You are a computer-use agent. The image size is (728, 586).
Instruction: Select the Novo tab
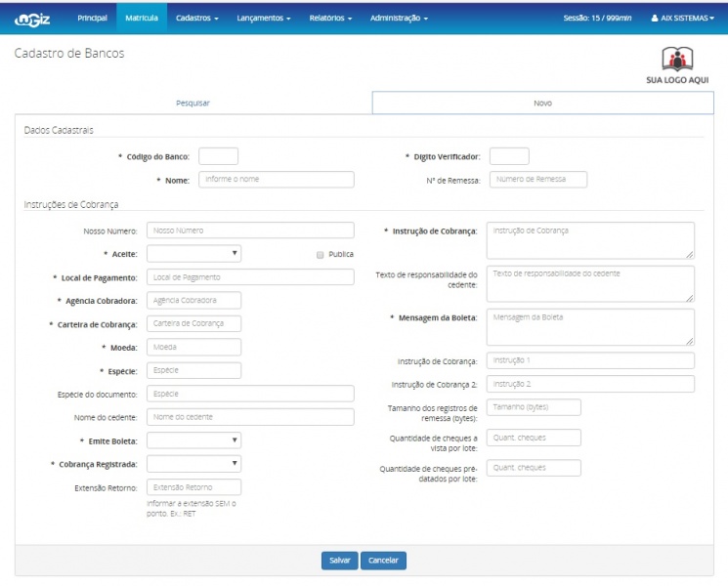[542, 103]
